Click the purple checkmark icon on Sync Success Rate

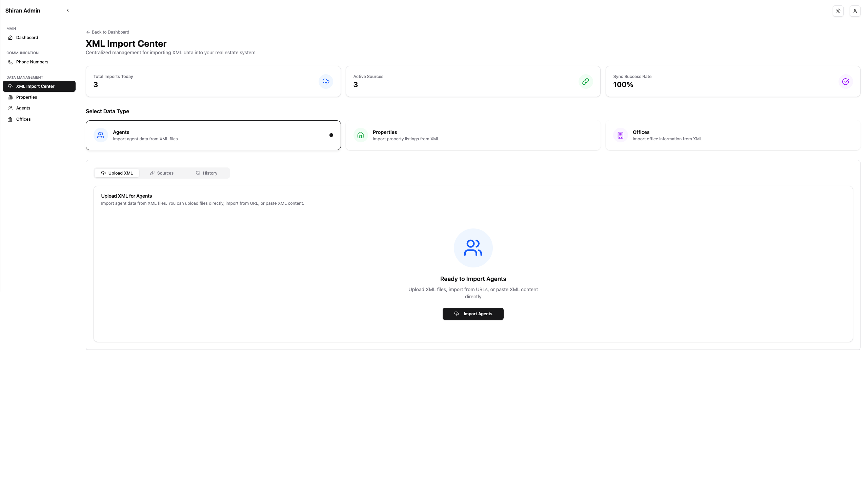(846, 82)
